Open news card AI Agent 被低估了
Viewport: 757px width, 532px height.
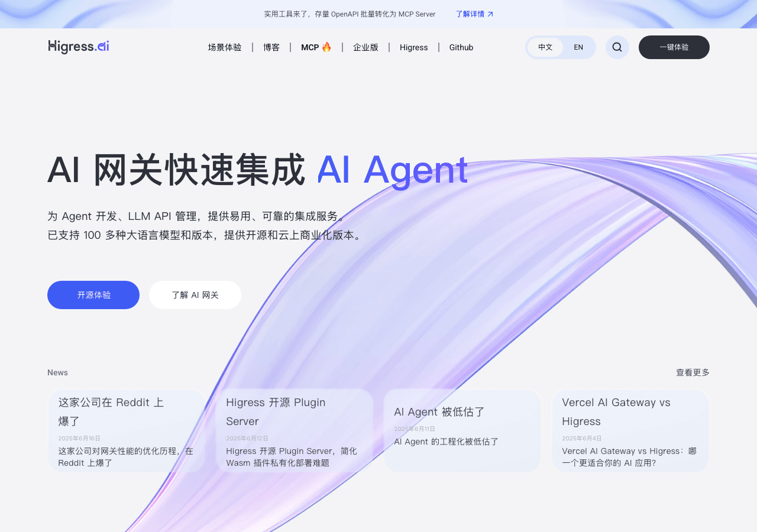pos(462,430)
